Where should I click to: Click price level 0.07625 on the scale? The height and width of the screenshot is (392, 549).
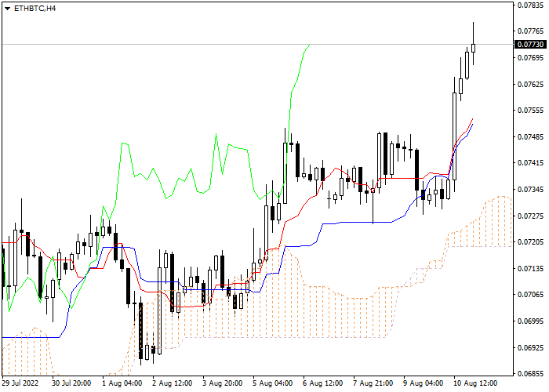pyautogui.click(x=531, y=84)
